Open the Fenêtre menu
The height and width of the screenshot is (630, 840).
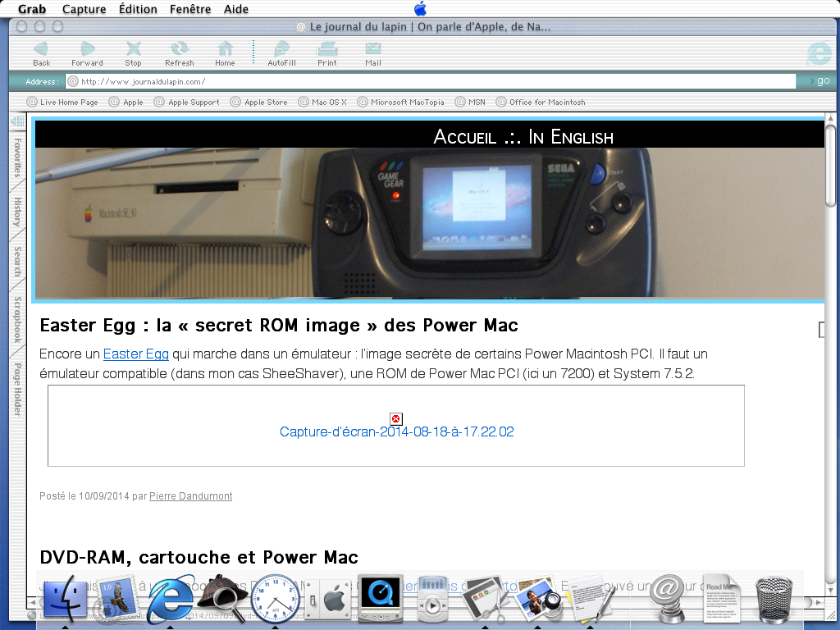(190, 9)
